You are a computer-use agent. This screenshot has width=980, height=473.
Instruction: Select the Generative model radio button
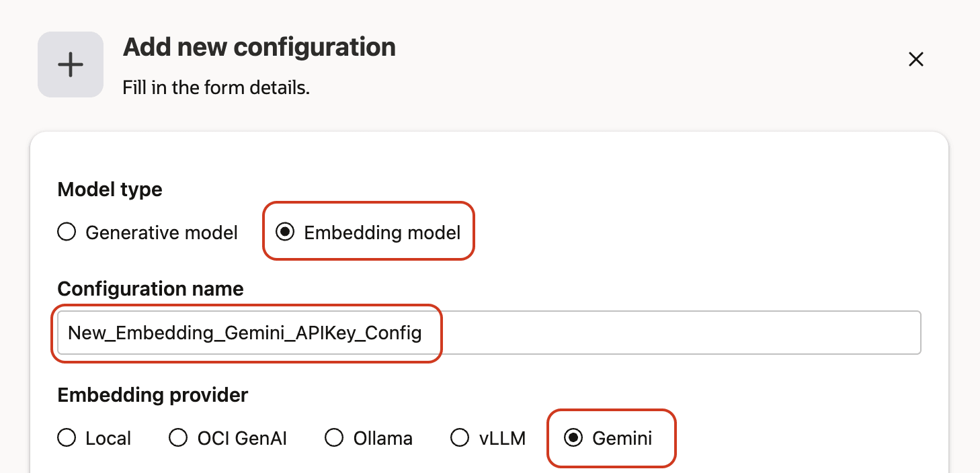(67, 232)
